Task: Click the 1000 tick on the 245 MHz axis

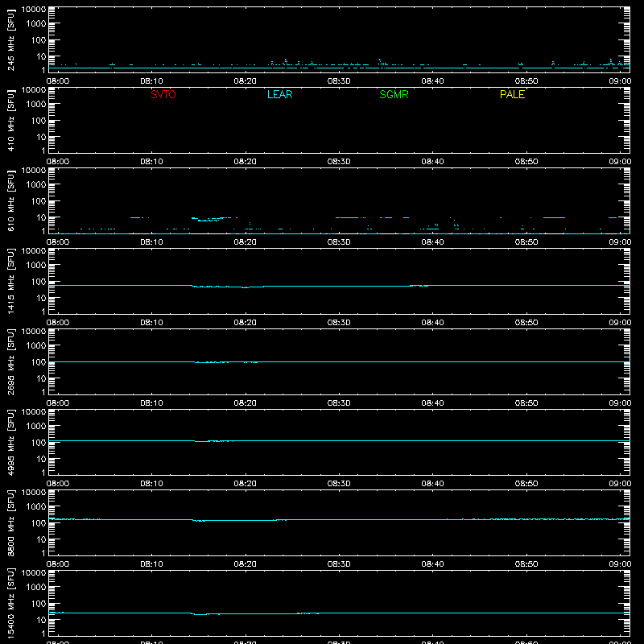Action: [x=36, y=24]
